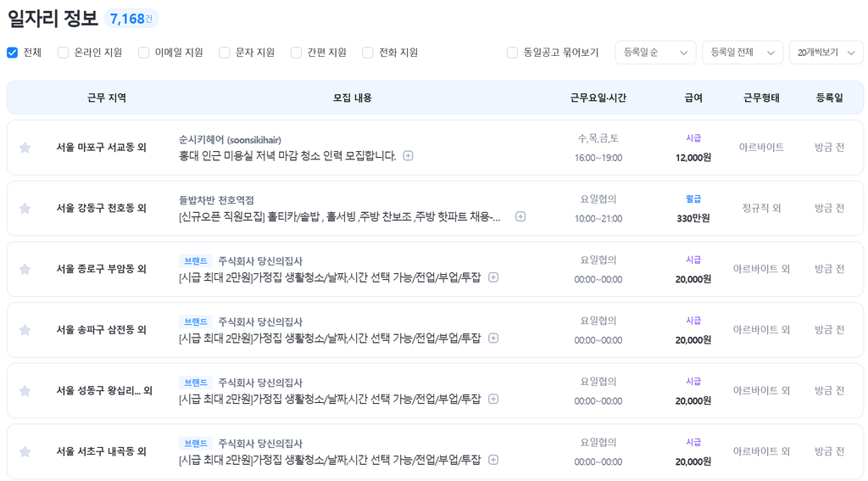The image size is (868, 481).
Task: Open the 20개씩보기 page size dropdown
Action: coord(826,53)
